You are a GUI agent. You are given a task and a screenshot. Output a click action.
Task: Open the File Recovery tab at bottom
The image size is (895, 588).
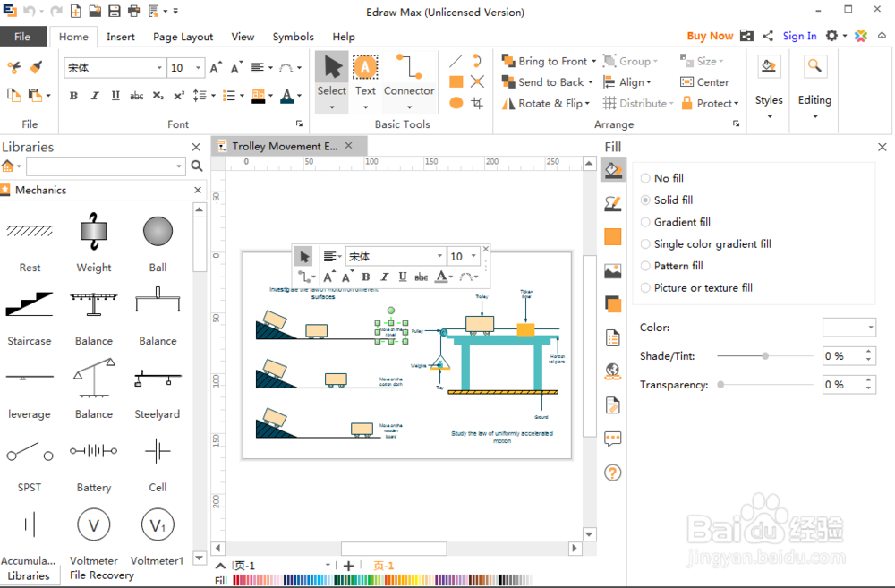102,575
